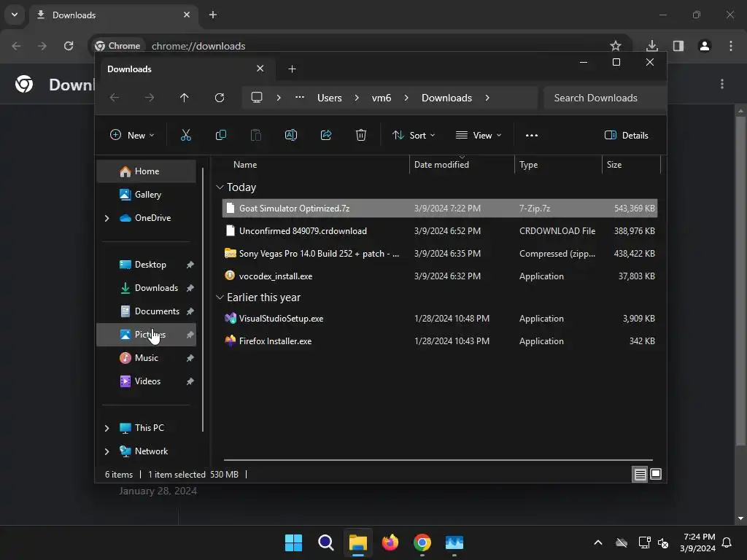Image resolution: width=747 pixels, height=560 pixels.
Task: Click the Delete trash can icon
Action: click(x=361, y=135)
